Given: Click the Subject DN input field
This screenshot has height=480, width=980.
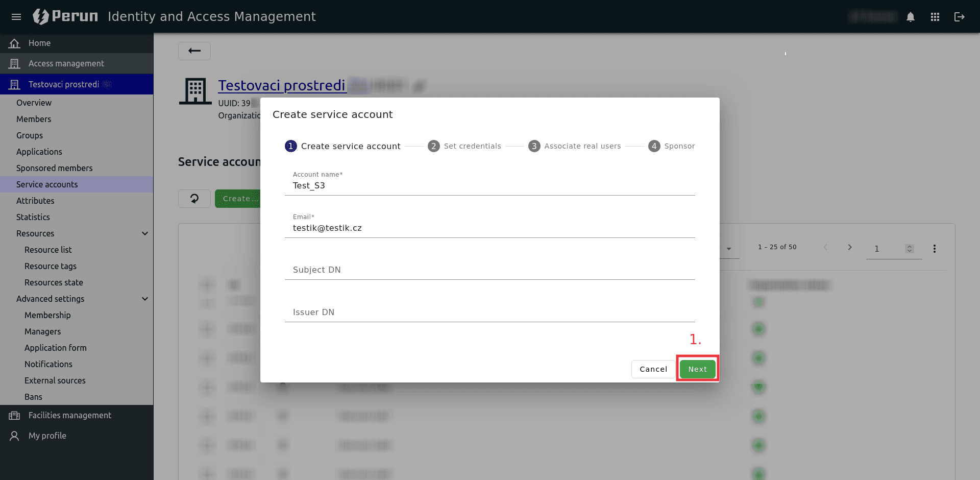Looking at the screenshot, I should coord(490,270).
